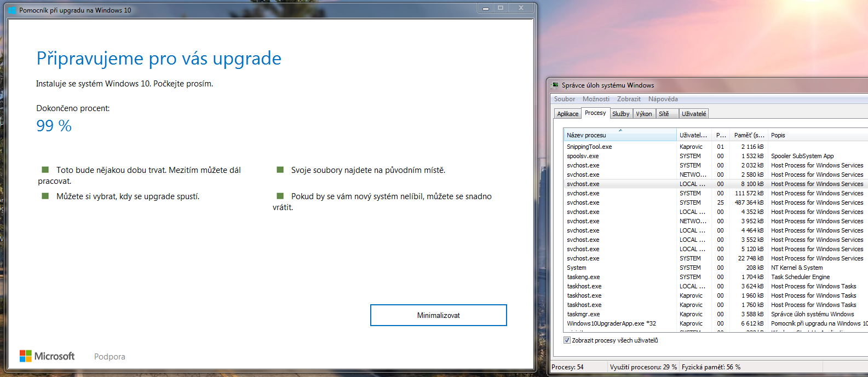Switch to the Služby tab
Screen dimensions: 868x377
pyautogui.click(x=621, y=114)
